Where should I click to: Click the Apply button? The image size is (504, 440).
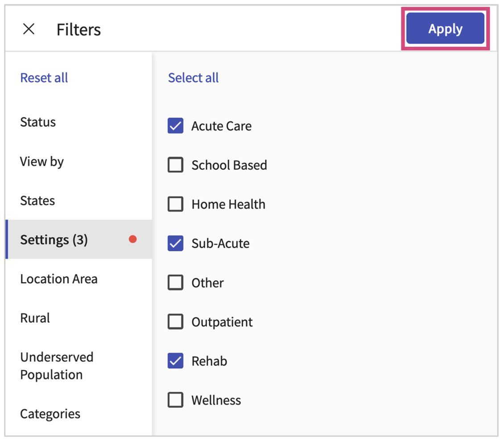click(445, 29)
